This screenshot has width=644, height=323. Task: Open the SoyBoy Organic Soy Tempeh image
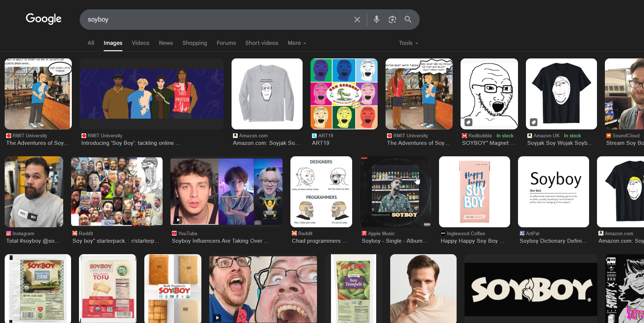(x=354, y=289)
